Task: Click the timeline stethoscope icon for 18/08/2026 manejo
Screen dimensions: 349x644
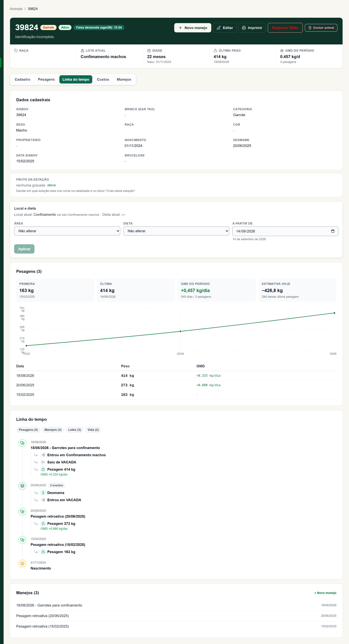Action: tap(22, 443)
